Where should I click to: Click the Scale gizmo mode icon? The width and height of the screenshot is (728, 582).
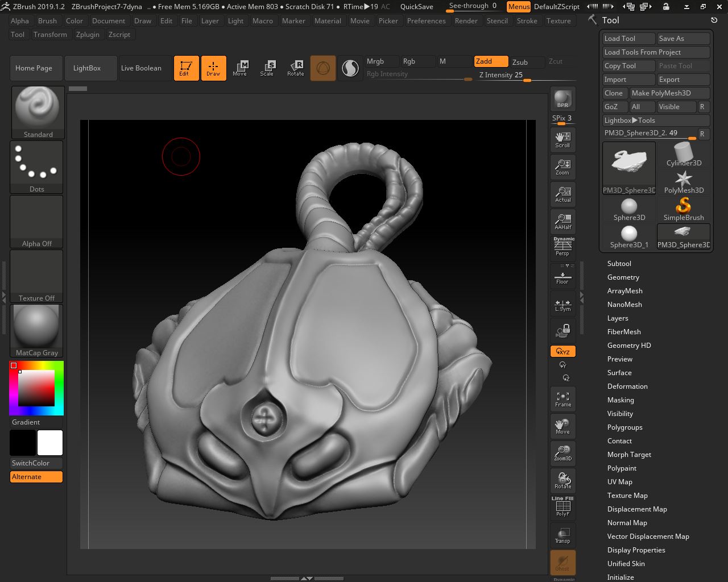pyautogui.click(x=267, y=68)
